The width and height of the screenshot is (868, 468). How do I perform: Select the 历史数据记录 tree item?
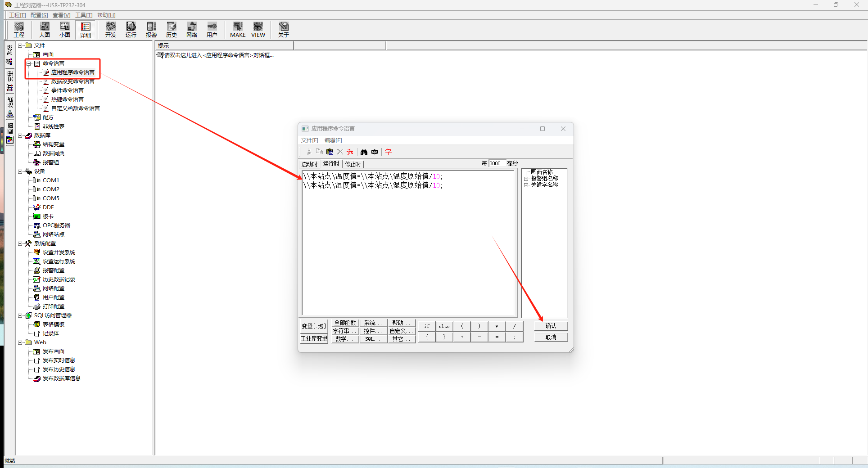(x=59, y=279)
